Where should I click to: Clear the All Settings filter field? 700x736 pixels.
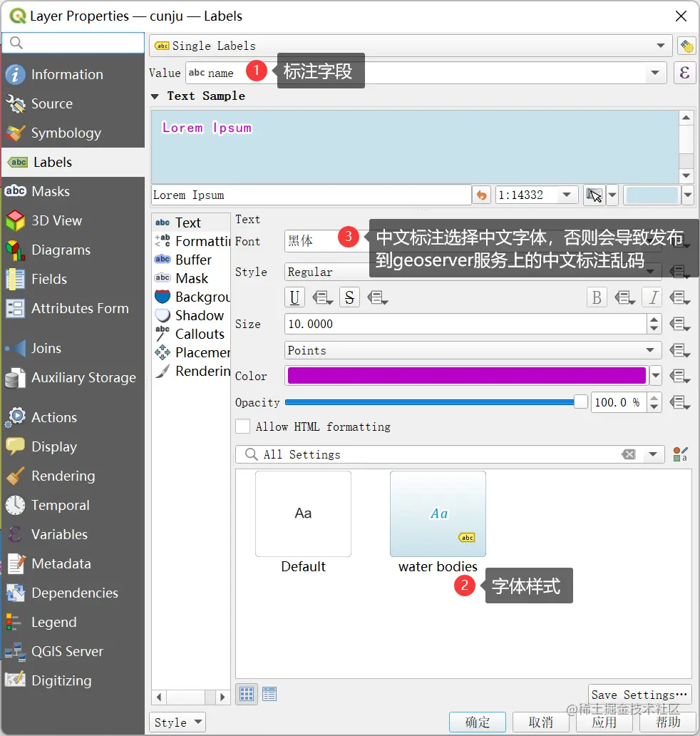tap(629, 454)
